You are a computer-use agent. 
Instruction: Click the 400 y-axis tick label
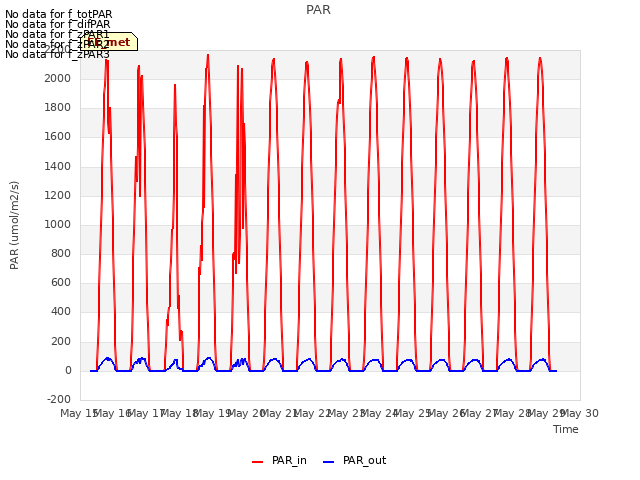[x=61, y=312]
